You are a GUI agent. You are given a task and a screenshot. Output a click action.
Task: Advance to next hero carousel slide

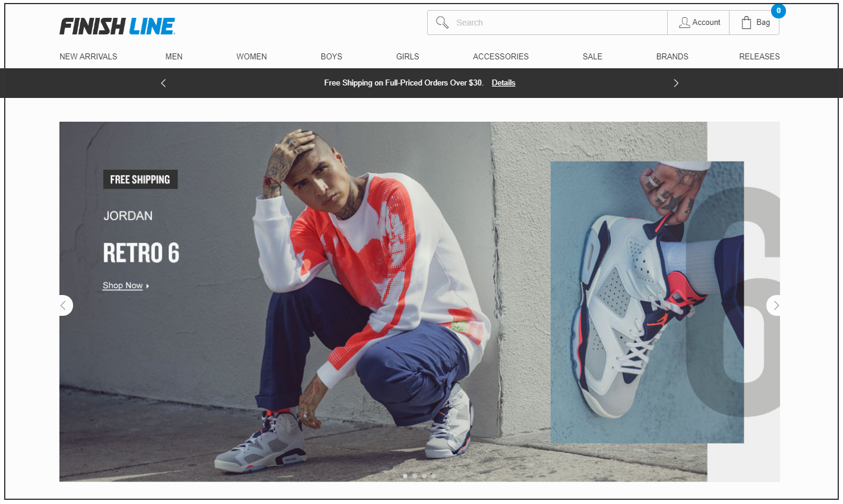coord(774,306)
